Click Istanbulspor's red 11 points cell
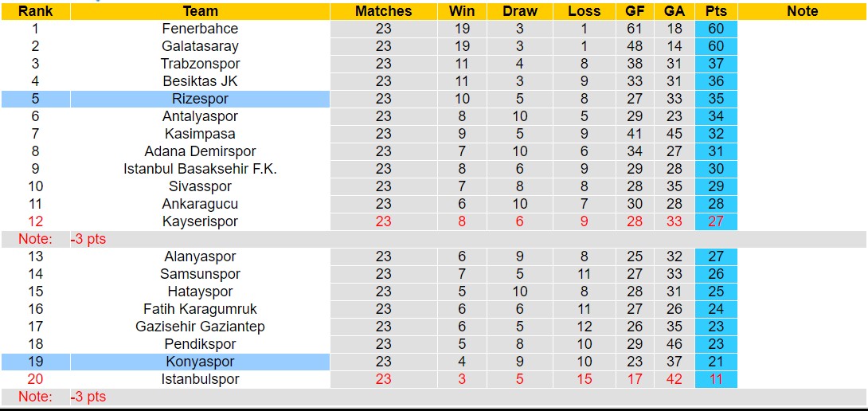 pos(715,379)
